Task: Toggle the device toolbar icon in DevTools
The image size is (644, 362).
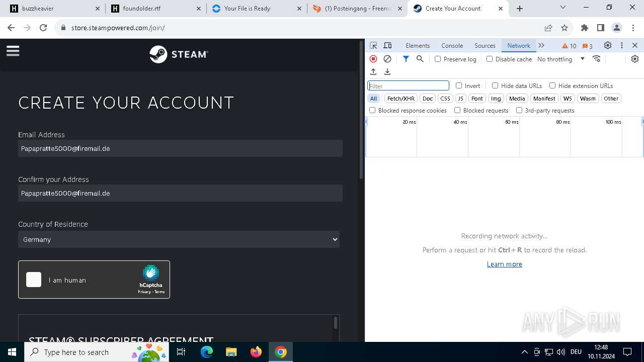Action: tap(387, 45)
